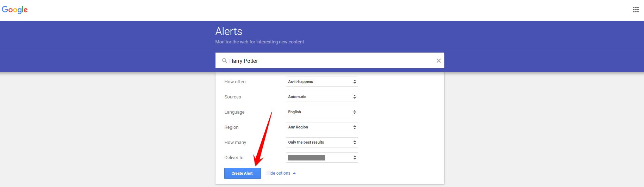This screenshot has height=187, width=644.
Task: Click the 'How many' label
Action: (235, 143)
